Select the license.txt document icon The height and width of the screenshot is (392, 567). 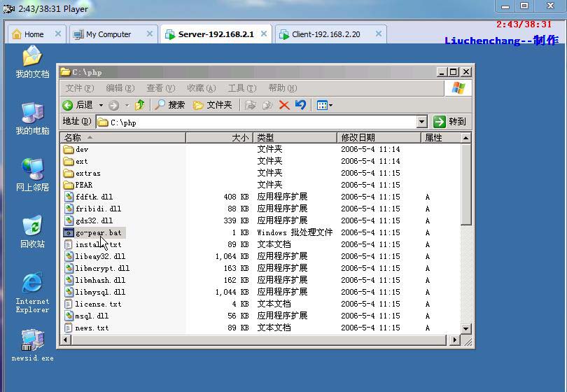click(69, 304)
